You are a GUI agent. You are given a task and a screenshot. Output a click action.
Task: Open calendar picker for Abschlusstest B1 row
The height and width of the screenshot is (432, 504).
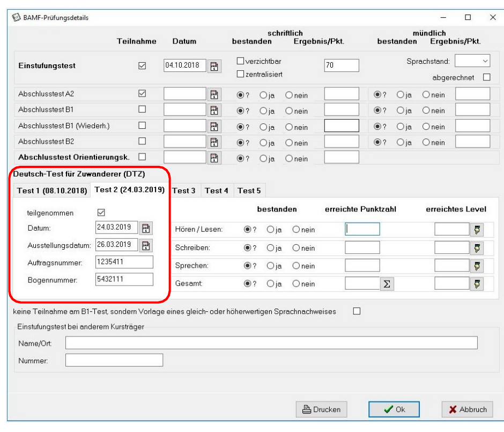214,111
